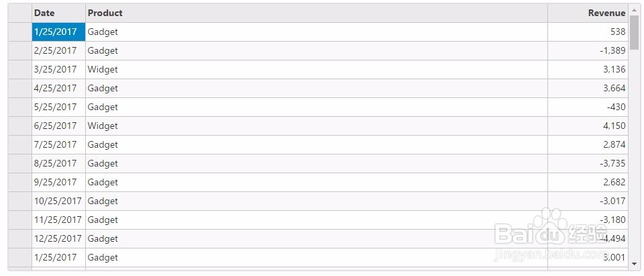Select the Gadget cell in the 7/25/2017 row
The width and height of the screenshot is (644, 276).
(x=316, y=144)
